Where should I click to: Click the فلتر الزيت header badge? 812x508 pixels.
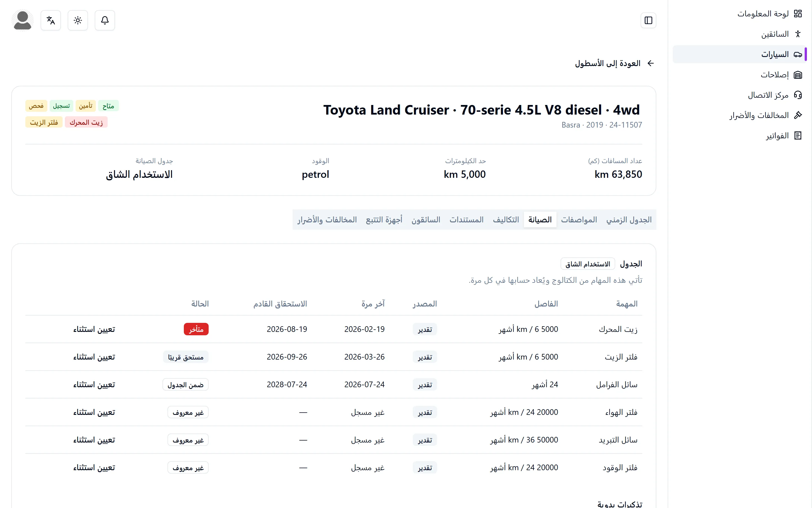coord(44,122)
